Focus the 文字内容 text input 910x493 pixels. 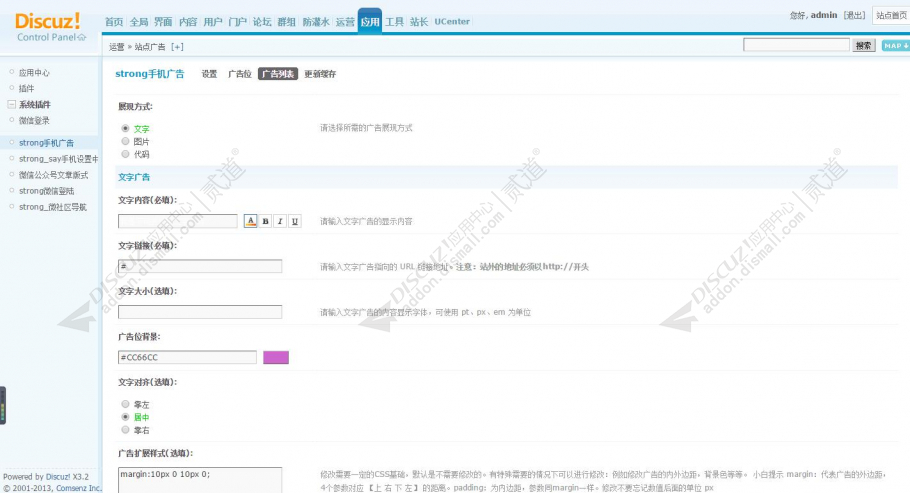(178, 221)
